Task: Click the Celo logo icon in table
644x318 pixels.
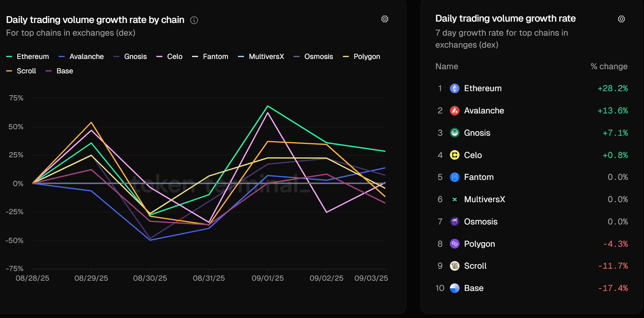Action: tap(454, 155)
